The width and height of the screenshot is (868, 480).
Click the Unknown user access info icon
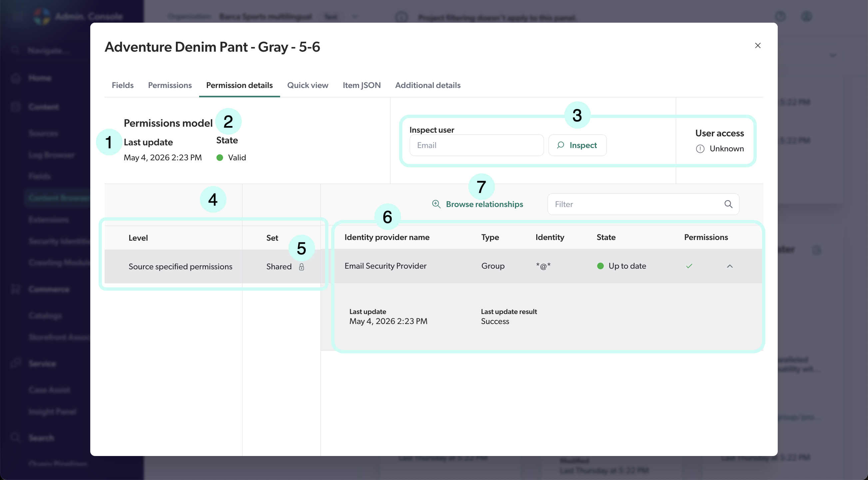tap(700, 149)
